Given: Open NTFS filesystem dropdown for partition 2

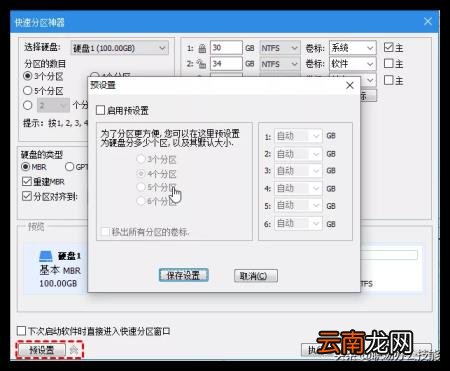Looking at the screenshot, I should pyautogui.click(x=279, y=64).
